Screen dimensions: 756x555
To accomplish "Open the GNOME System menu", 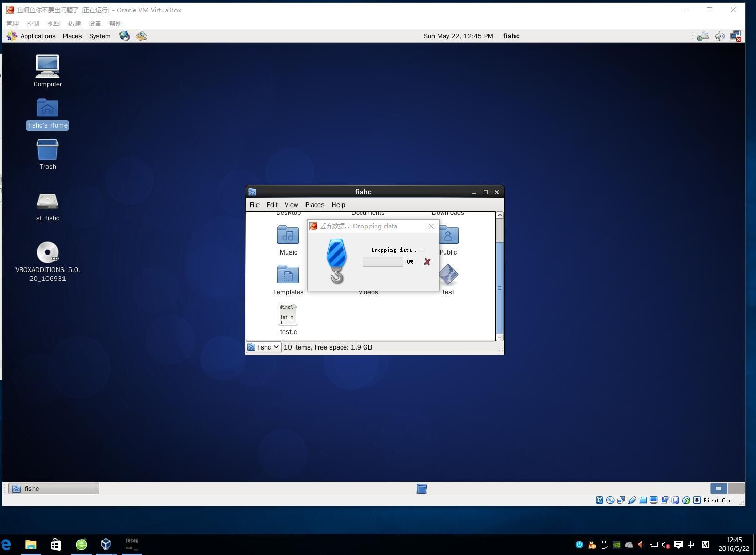I will (100, 36).
